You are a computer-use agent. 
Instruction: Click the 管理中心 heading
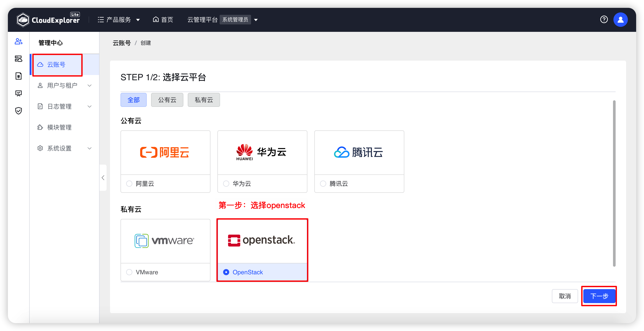(x=50, y=43)
